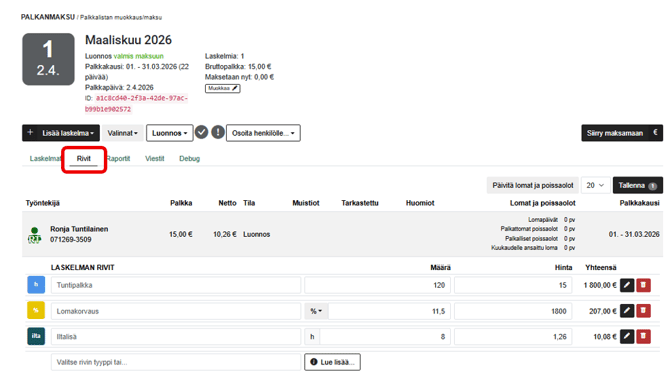Screen dimensions: 670x380
Task: Click the Lomat ja poissaolot header
Action: tap(543, 203)
